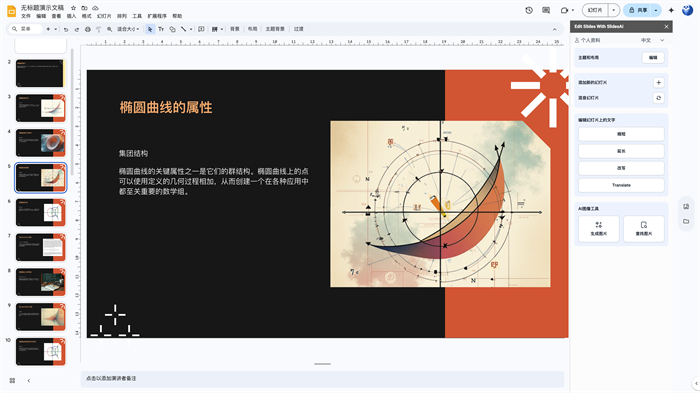700x393 pixels.
Task: Check the cloud document status icon
Action: click(x=95, y=8)
